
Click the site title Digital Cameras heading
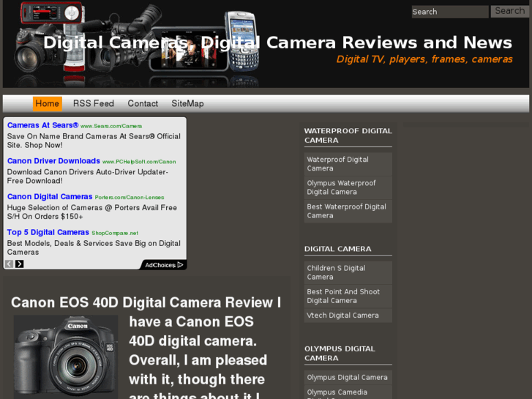(277, 42)
